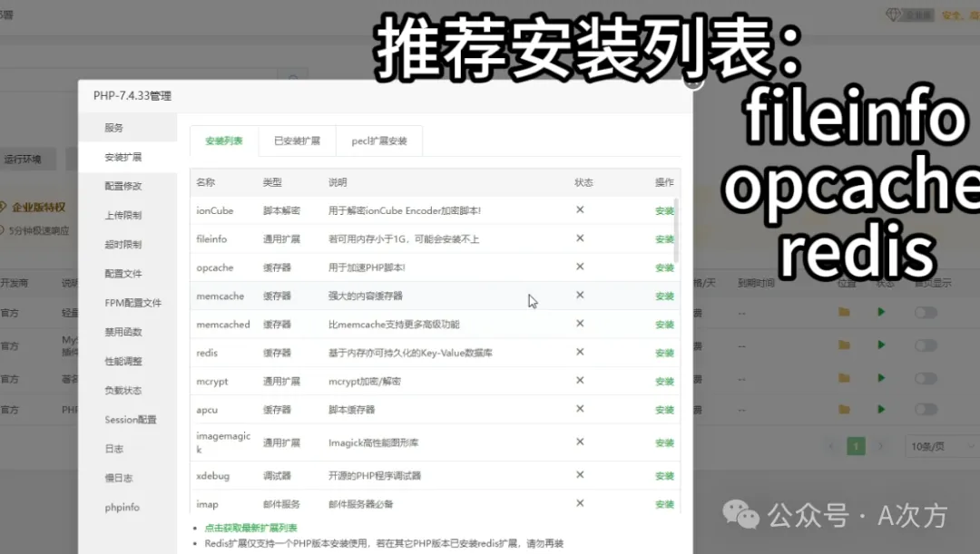The width and height of the screenshot is (980, 554).
Task: Select page 1 in the background pagination
Action: tap(857, 446)
